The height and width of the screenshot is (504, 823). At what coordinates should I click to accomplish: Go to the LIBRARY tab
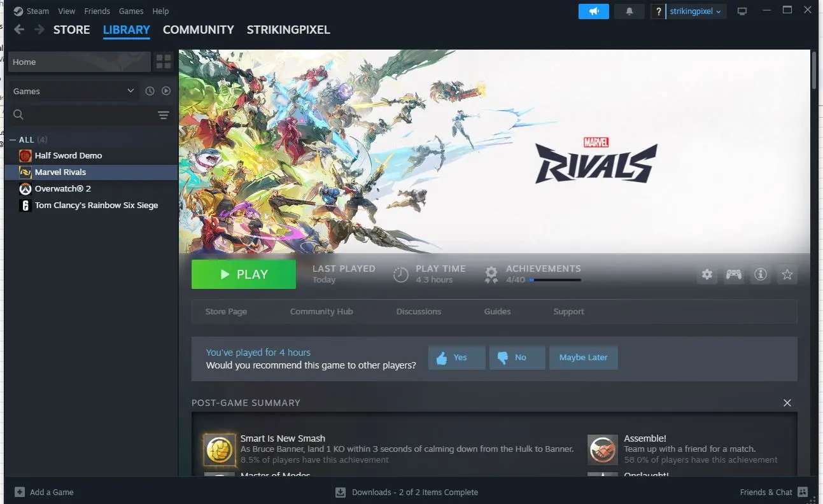pyautogui.click(x=127, y=29)
